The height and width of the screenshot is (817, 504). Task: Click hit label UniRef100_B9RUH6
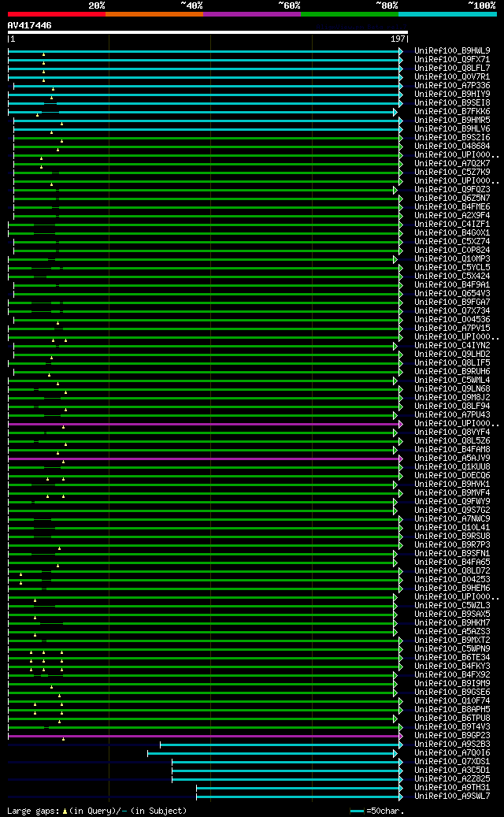pos(452,372)
